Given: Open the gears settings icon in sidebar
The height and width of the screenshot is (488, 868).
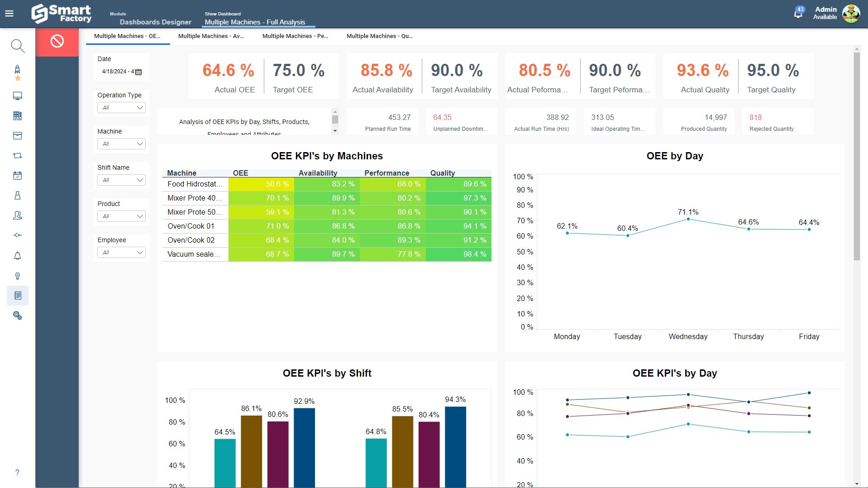Looking at the screenshot, I should (x=17, y=316).
